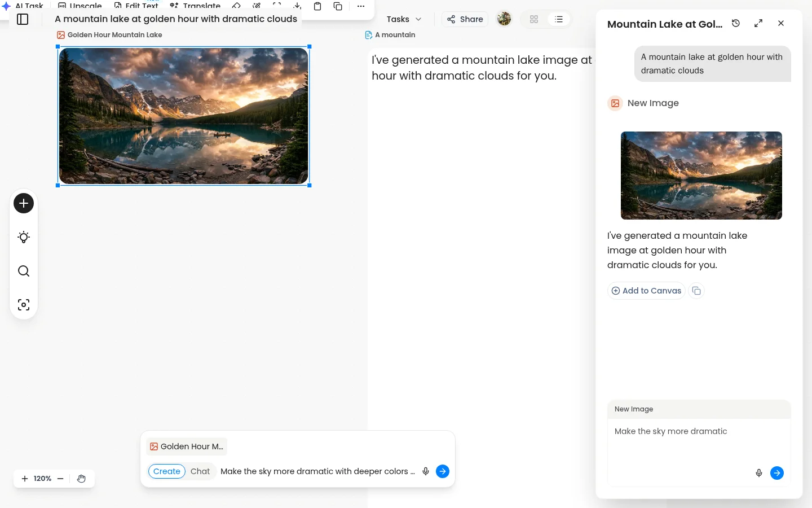Viewport: 812px width, 508px height.
Task: Click the magic eraser sparkle icon
Action: (x=257, y=6)
